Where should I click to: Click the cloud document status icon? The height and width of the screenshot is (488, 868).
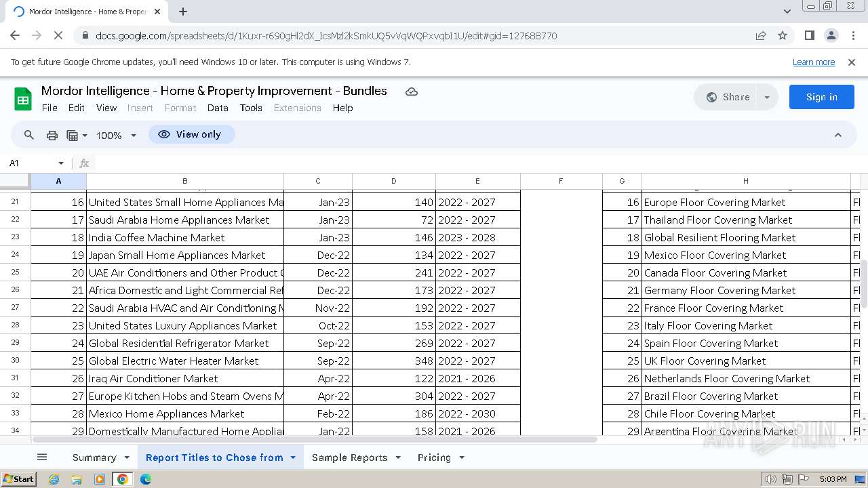click(412, 91)
